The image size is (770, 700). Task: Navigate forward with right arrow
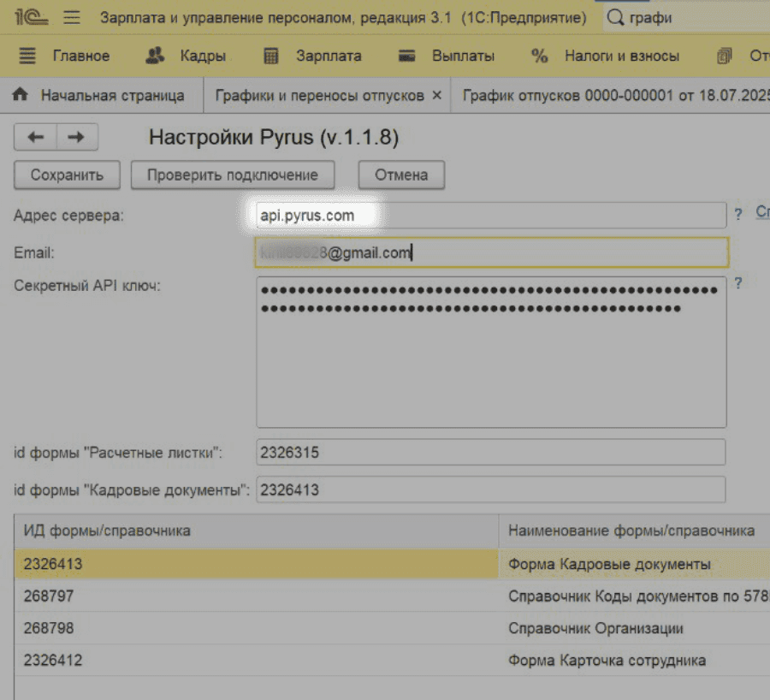(76, 137)
